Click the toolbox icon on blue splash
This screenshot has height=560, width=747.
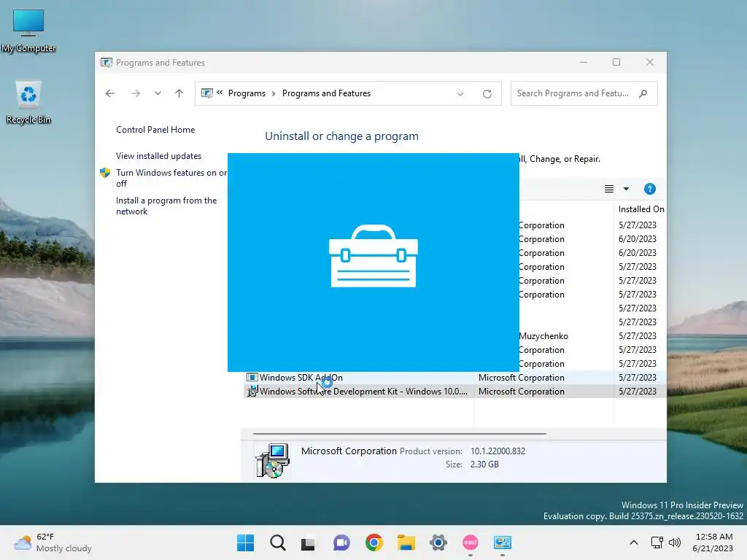373,256
